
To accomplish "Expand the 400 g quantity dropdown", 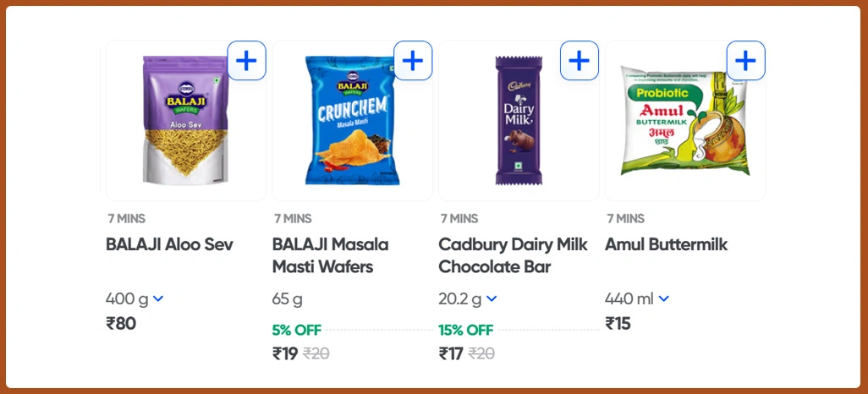I will point(158,298).
